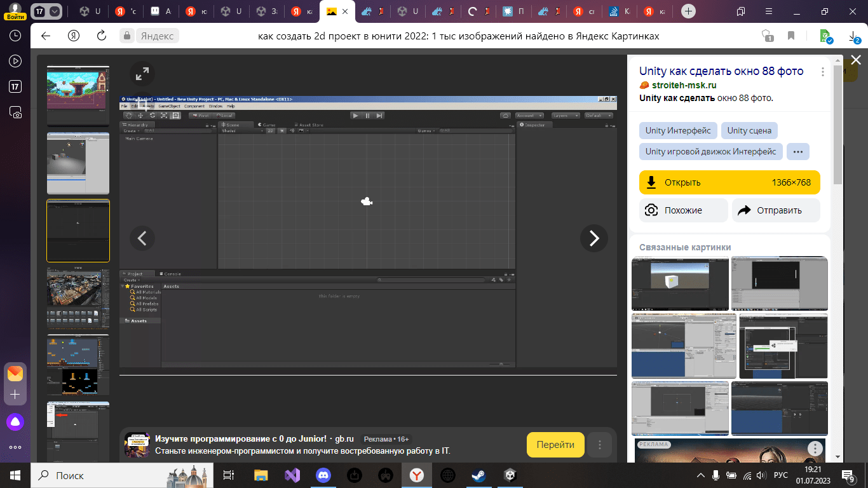Screen dimensions: 868x488
Task: Launch the Alice assistant in sidebar
Action: coord(15,421)
